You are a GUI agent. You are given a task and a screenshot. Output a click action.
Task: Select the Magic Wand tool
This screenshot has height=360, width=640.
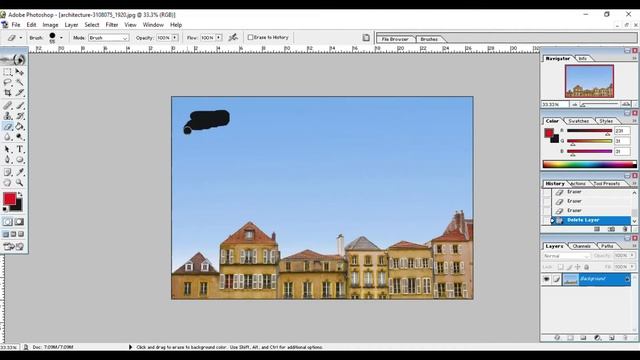(20, 82)
